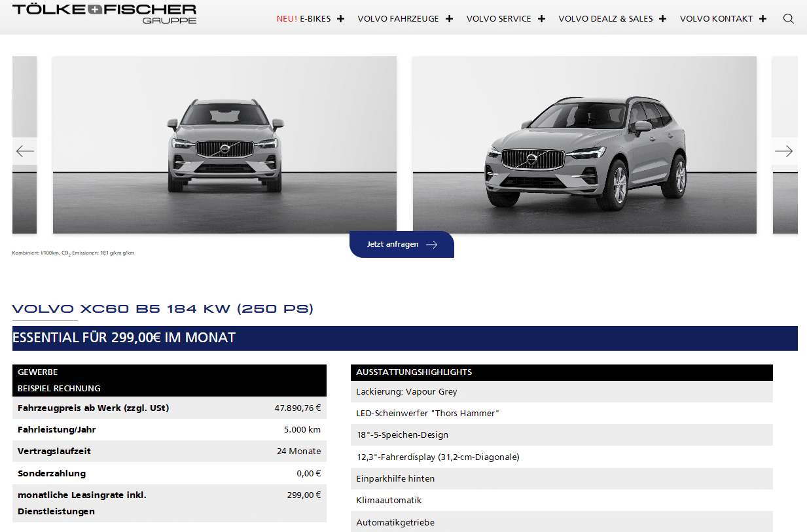Open the site search magnifier icon

788,18
